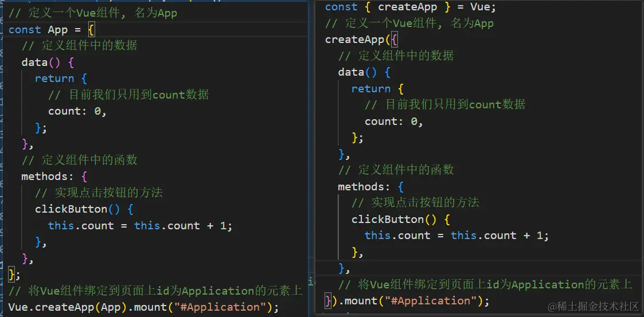Click "clickButton() {" in the left code pane
This screenshot has width=644, height=317.
click(x=84, y=209)
